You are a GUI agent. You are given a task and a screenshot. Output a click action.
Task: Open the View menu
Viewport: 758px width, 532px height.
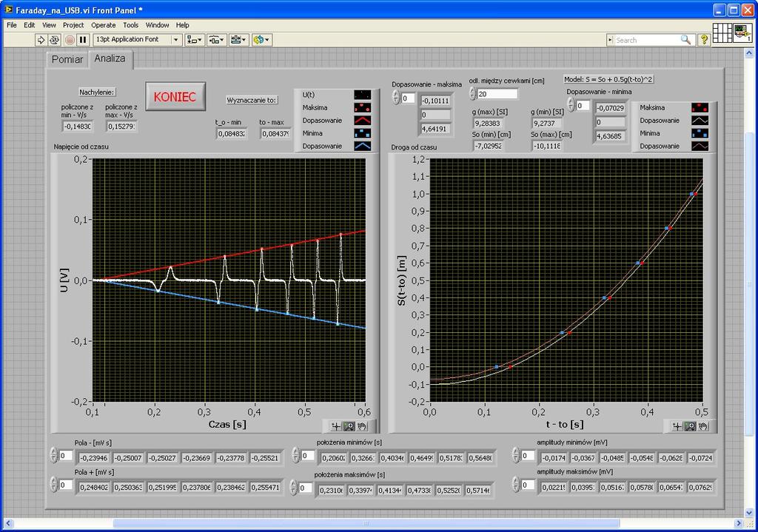pyautogui.click(x=49, y=25)
